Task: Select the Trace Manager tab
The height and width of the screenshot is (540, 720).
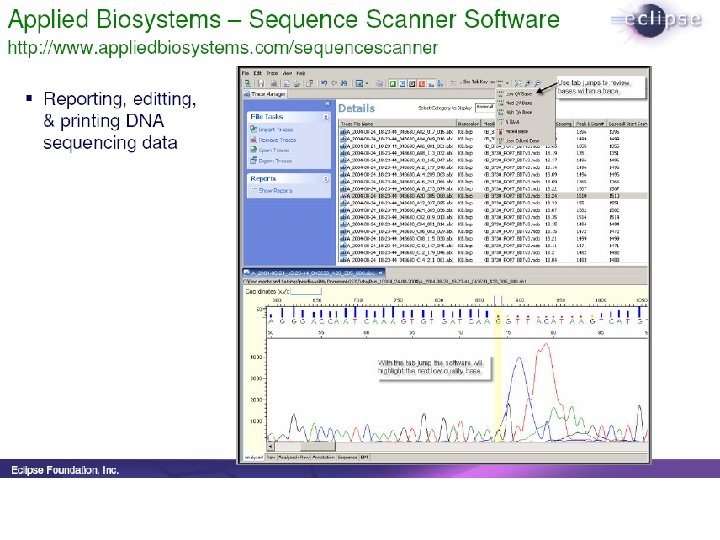Action: (x=265, y=94)
